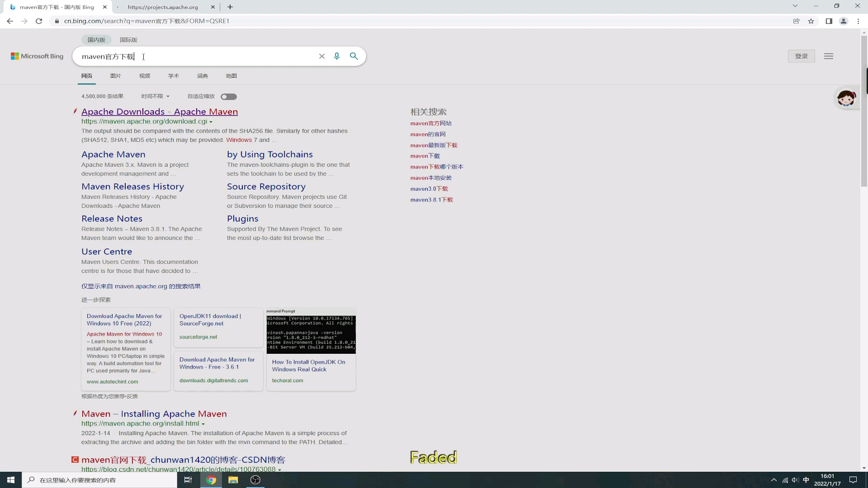Open the Chrome profile avatar
The image size is (868, 488).
(843, 21)
